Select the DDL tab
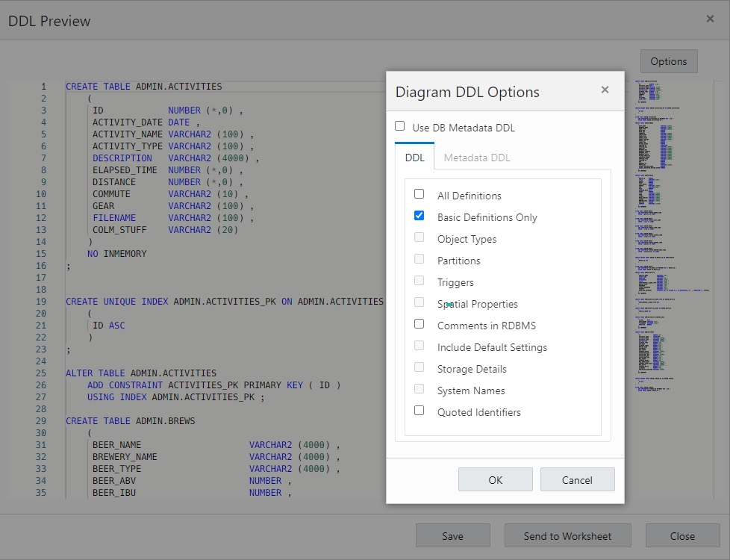Image resolution: width=730 pixels, height=560 pixels. pos(414,157)
